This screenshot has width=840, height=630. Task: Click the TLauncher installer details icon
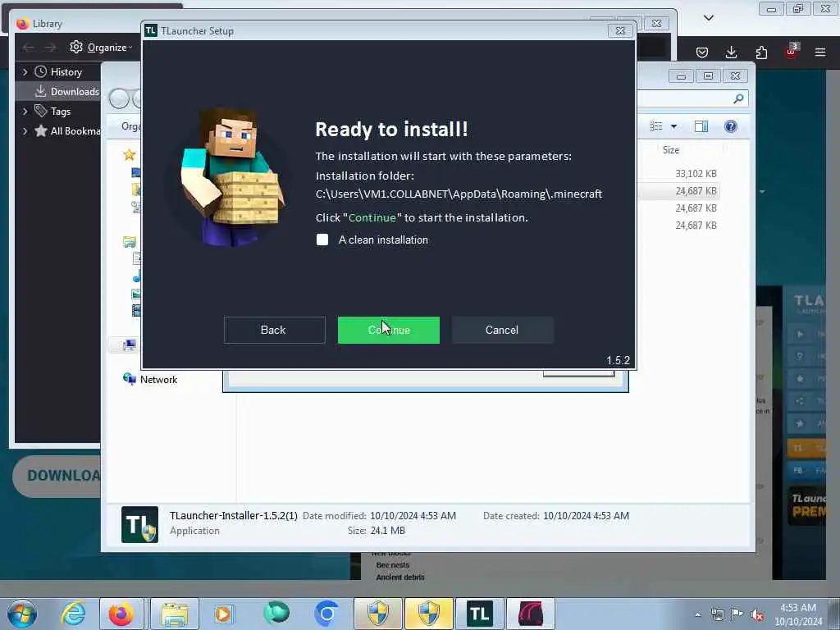(x=139, y=524)
